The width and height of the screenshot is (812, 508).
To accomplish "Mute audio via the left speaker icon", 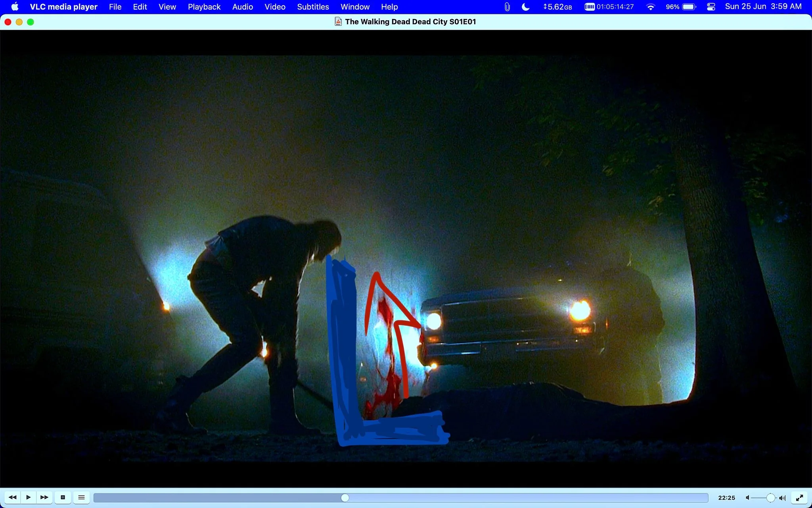I will (x=747, y=498).
